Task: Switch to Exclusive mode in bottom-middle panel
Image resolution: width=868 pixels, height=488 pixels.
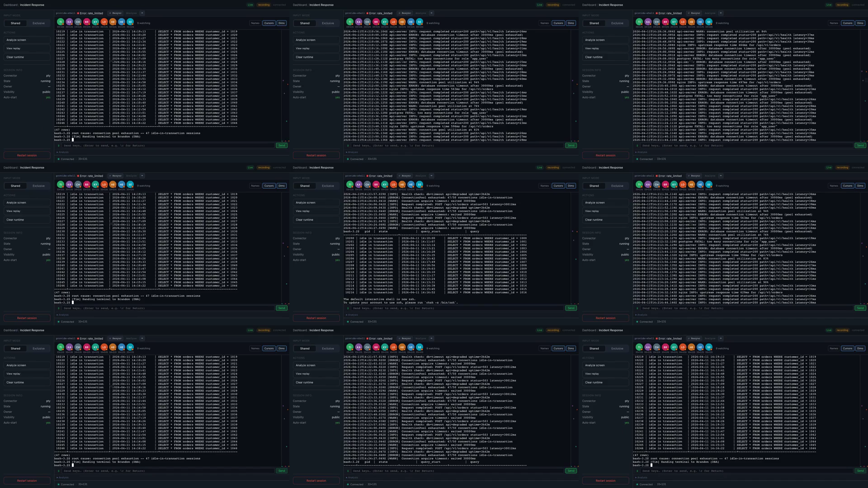Action: (328, 348)
